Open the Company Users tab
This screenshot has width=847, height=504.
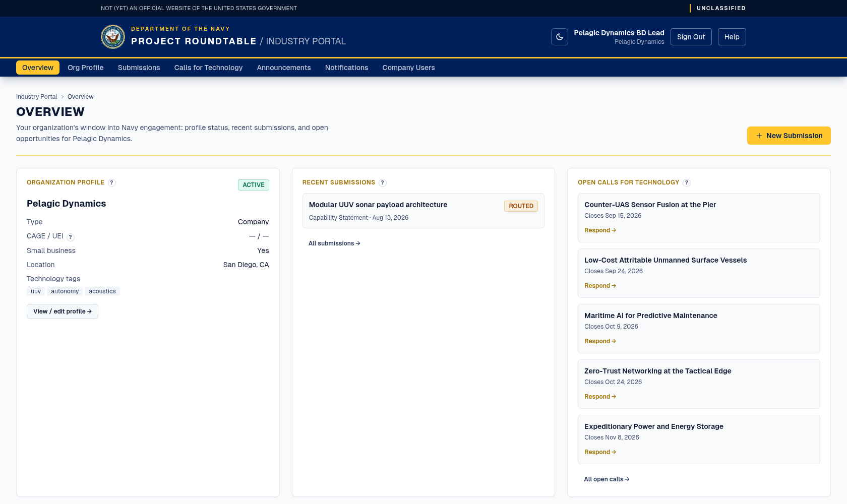(408, 68)
